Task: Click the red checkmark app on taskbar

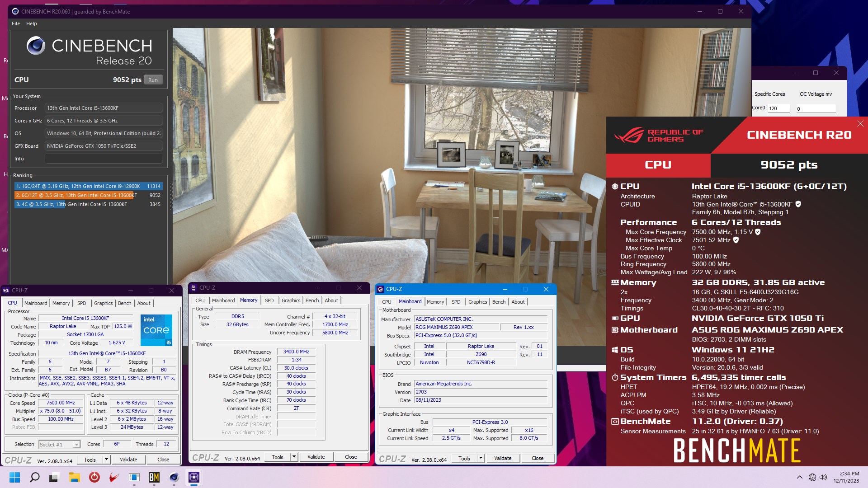Action: (114, 477)
